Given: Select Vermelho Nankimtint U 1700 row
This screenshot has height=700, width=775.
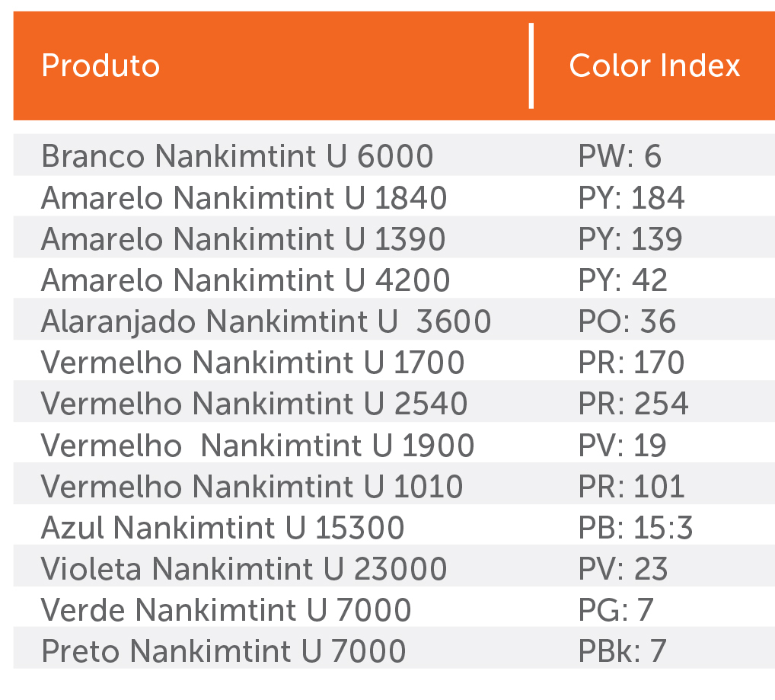Looking at the screenshot, I should (x=253, y=363).
